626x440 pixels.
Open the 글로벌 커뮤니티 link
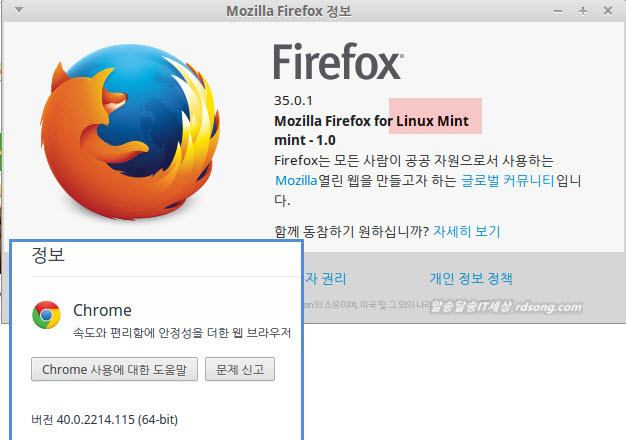[507, 180]
